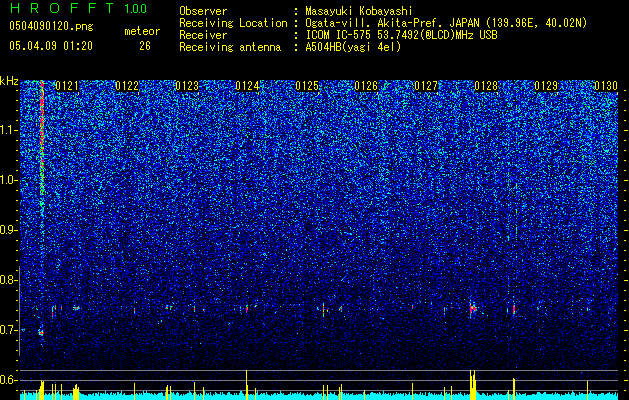Click observer name Masayuki Kobayashi

358,11
